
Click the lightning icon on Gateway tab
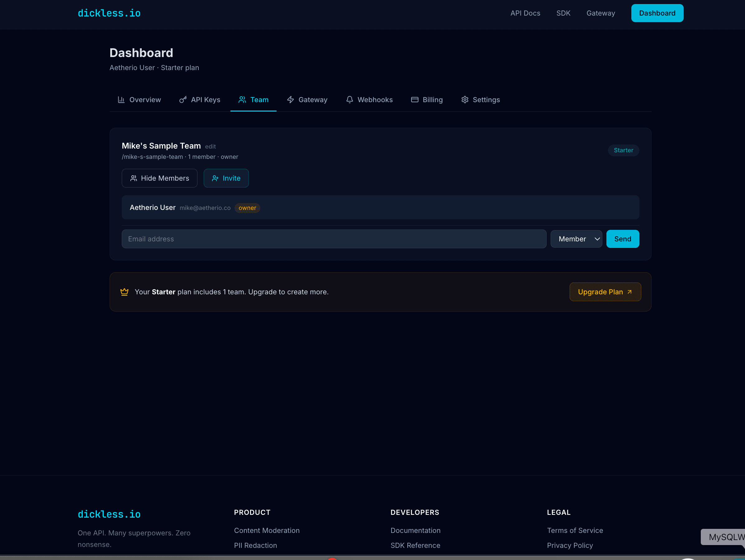[290, 100]
